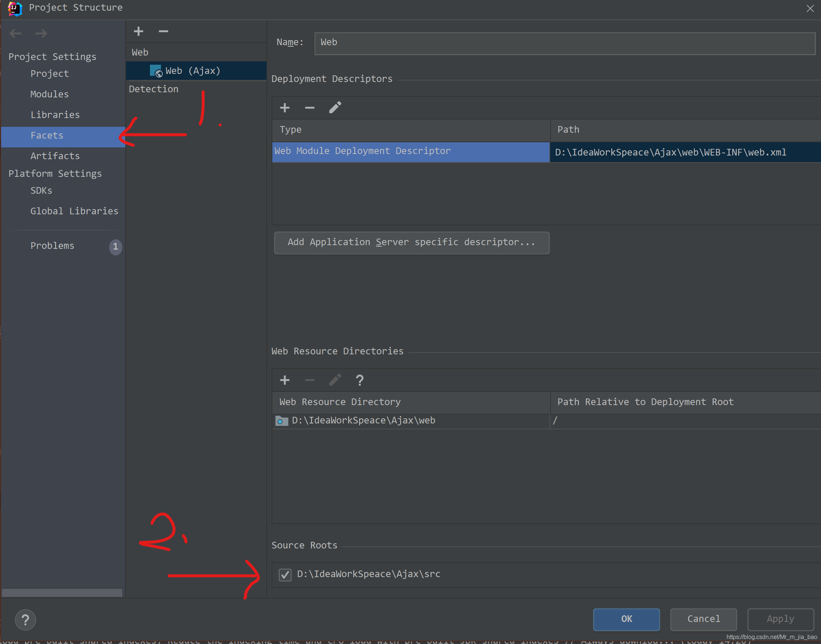Uncheck the Ajax\src source root
The width and height of the screenshot is (821, 644).
(x=285, y=575)
